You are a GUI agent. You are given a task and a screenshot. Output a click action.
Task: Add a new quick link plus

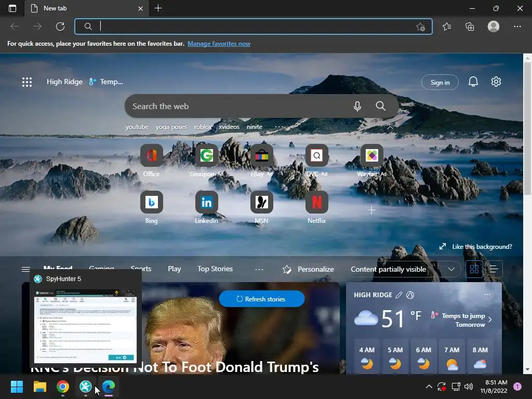tap(371, 210)
